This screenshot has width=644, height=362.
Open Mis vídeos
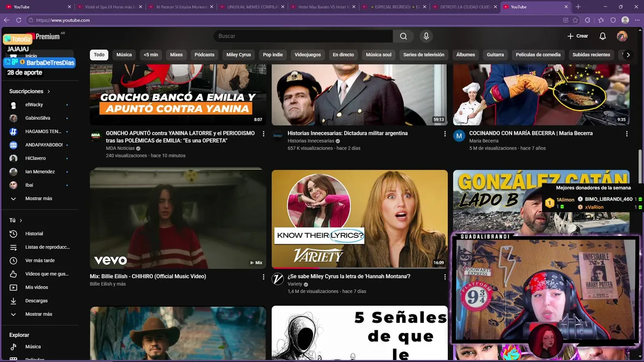click(39, 288)
